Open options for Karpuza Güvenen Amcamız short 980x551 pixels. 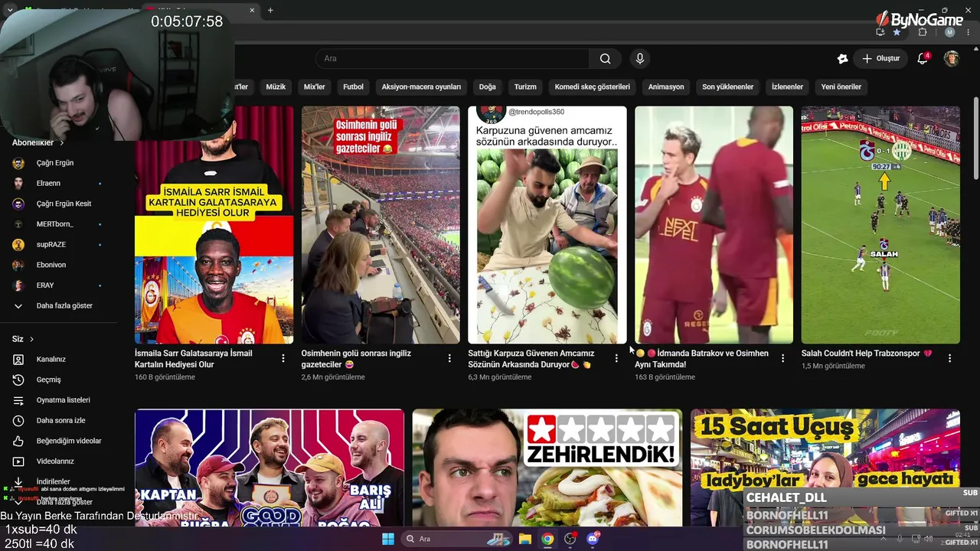pyautogui.click(x=616, y=358)
